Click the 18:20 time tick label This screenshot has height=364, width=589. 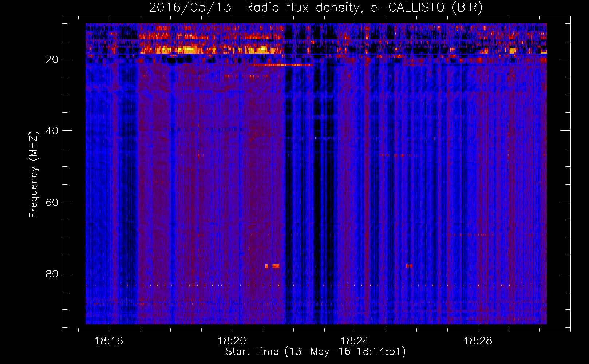232,341
